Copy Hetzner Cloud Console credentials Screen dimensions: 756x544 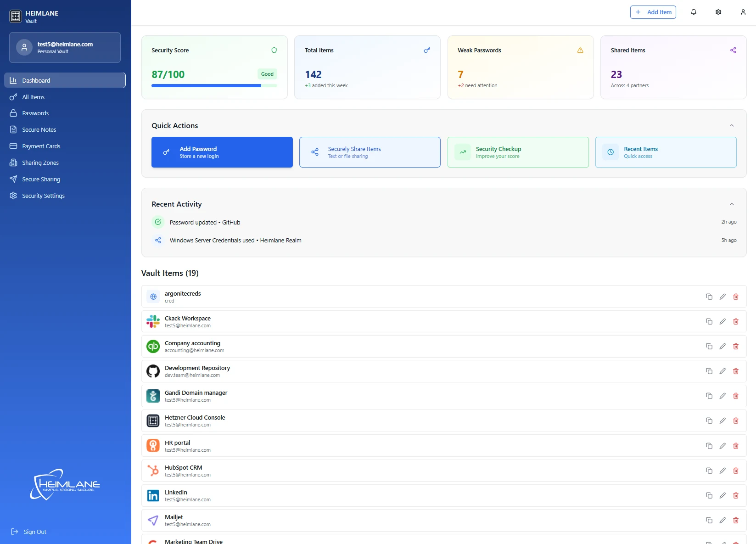pos(709,421)
